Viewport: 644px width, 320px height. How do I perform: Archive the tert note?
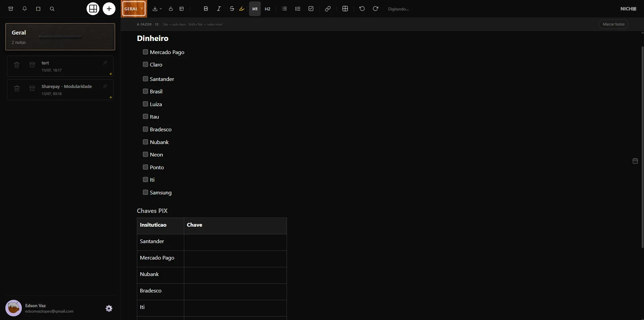pyautogui.click(x=32, y=65)
